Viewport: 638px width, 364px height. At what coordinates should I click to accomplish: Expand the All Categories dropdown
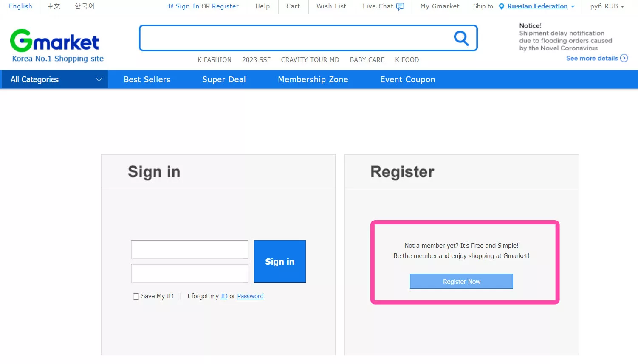pos(54,79)
